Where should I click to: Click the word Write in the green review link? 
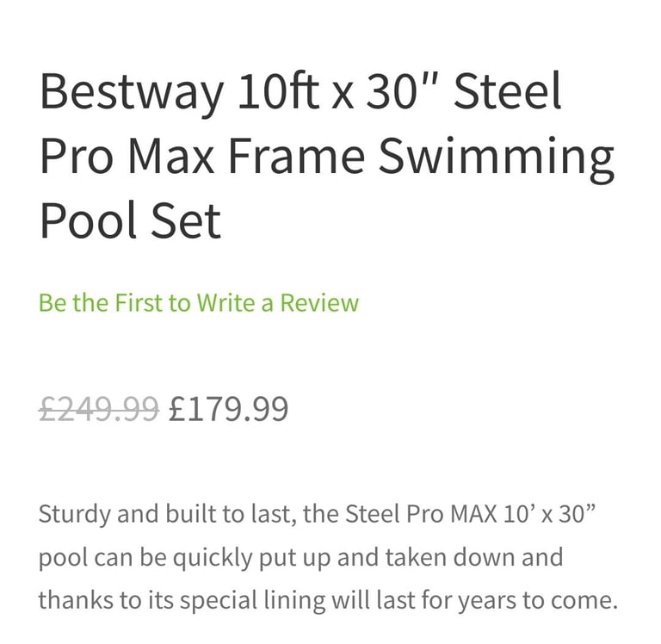click(225, 302)
